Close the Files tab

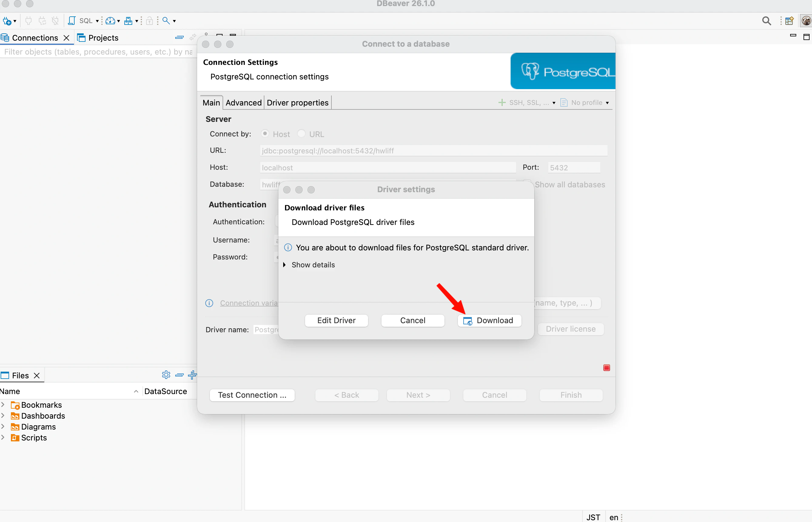[x=37, y=375]
